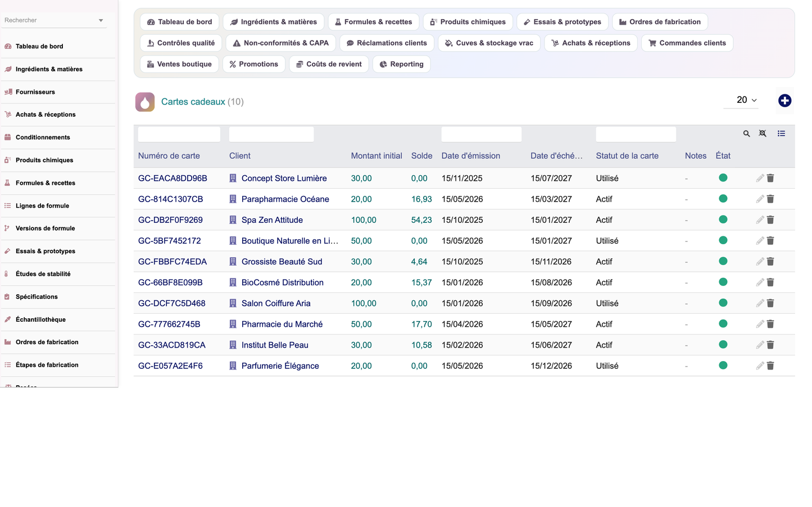Screen dimensions: 812x507
Task: Delete gift card GC-EACA8DD96B with trash icon
Action: click(x=770, y=178)
